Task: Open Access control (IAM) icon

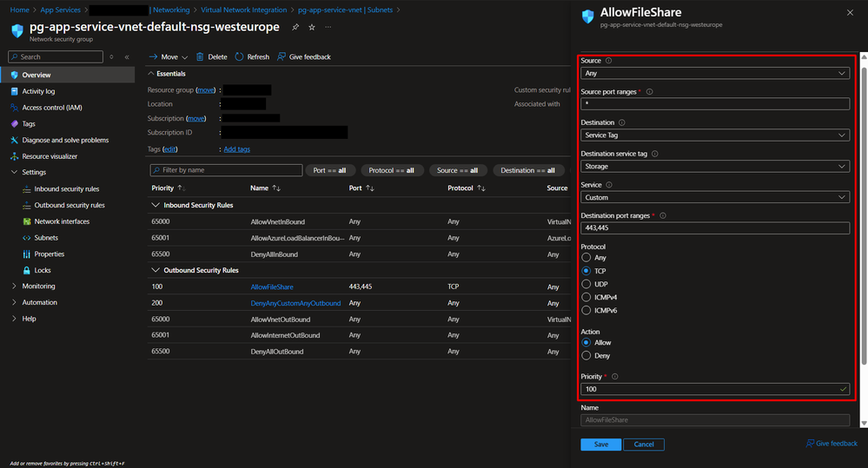Action: point(15,108)
